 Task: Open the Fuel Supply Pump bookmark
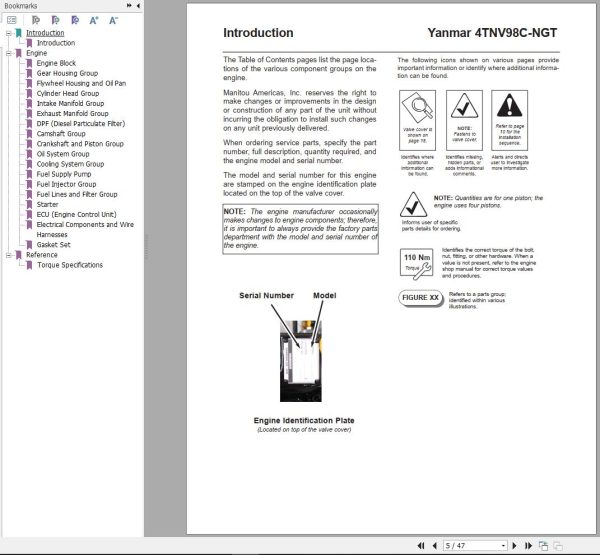click(x=64, y=174)
